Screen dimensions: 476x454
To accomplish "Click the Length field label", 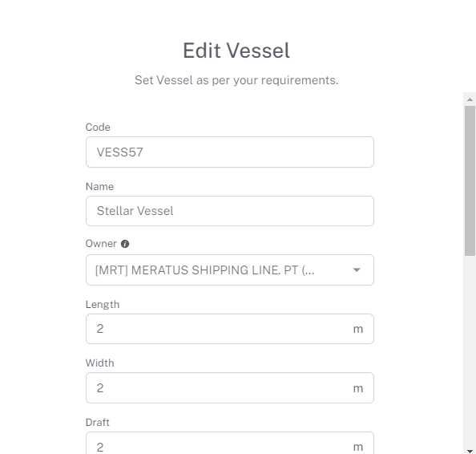I will (x=103, y=305).
